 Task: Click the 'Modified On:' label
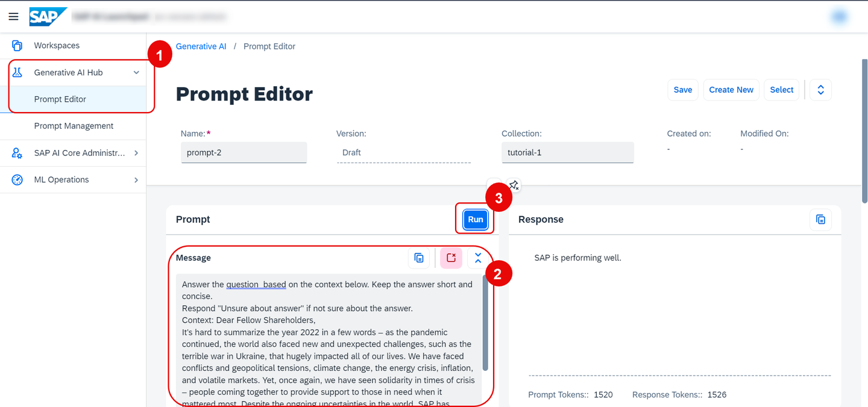point(764,134)
